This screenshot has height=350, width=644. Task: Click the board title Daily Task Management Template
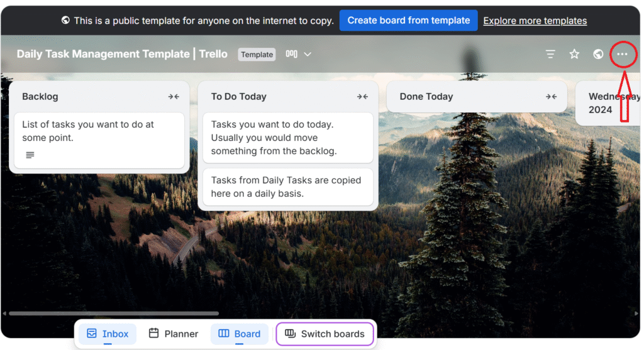click(x=122, y=54)
